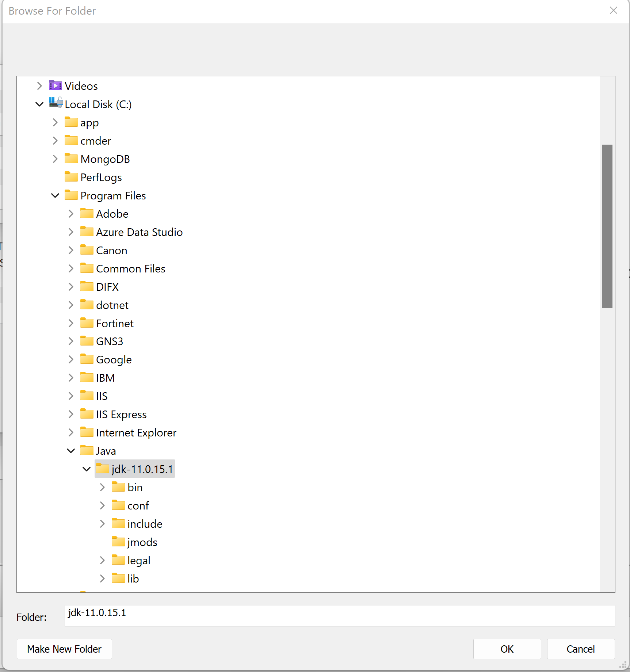Expand the include folder chevron
Screen dimensions: 630x672
coord(102,524)
